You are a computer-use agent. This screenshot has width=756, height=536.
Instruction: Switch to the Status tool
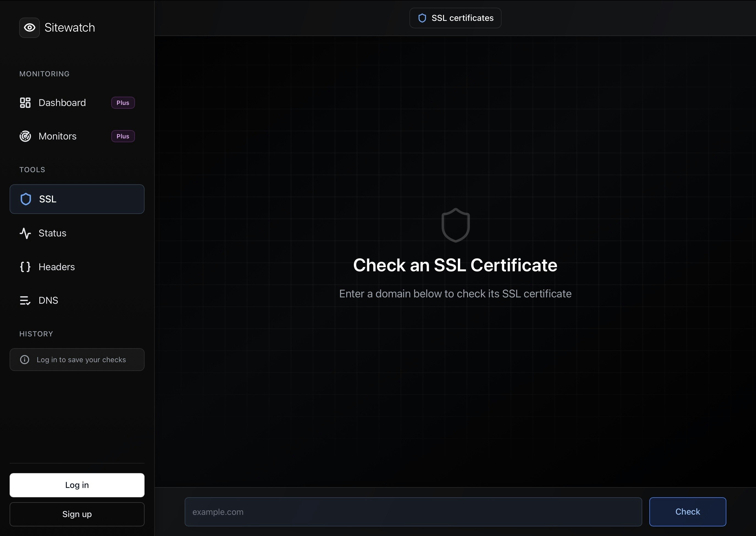52,233
